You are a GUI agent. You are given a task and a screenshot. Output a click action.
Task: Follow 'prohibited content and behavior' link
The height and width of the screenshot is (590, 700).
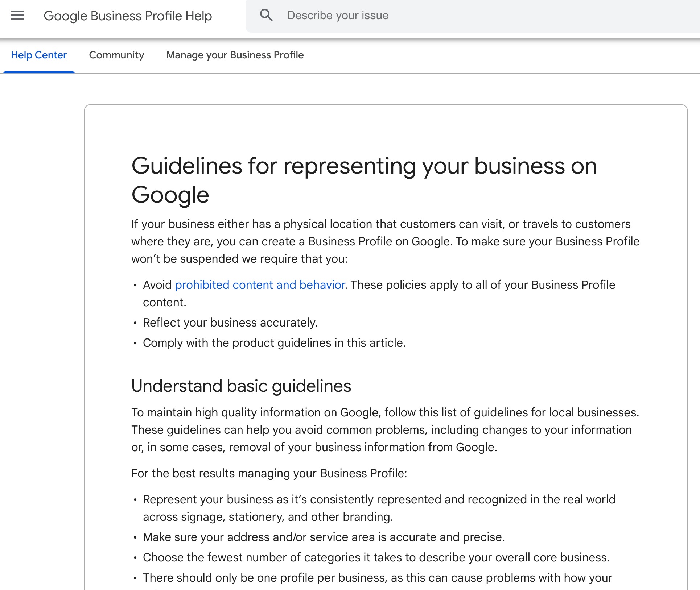(260, 285)
